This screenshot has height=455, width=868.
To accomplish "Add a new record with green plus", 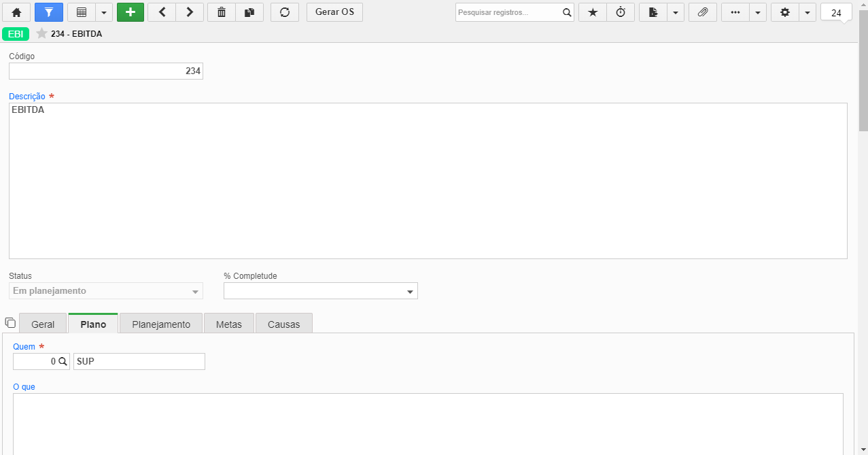I will (131, 12).
